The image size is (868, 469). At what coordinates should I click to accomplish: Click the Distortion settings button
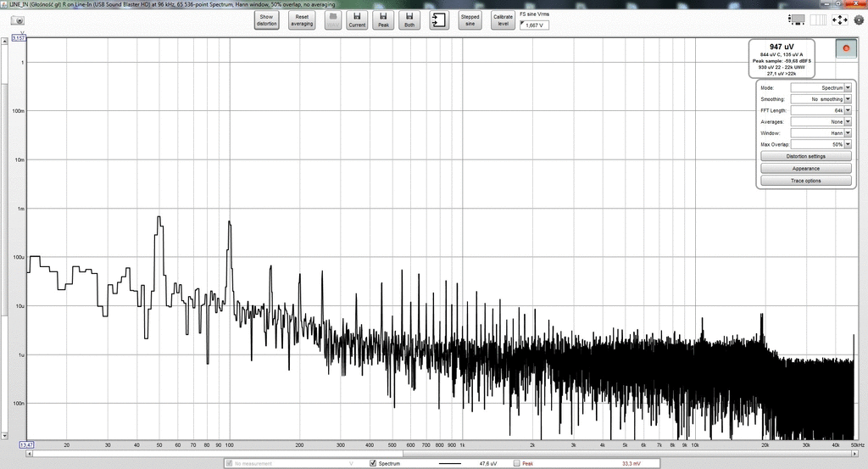click(806, 156)
